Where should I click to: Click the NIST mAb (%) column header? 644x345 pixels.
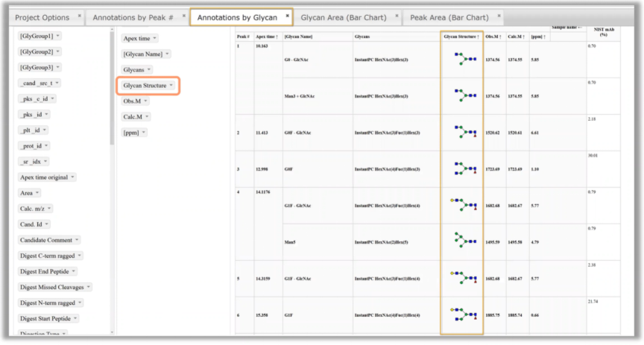(603, 33)
